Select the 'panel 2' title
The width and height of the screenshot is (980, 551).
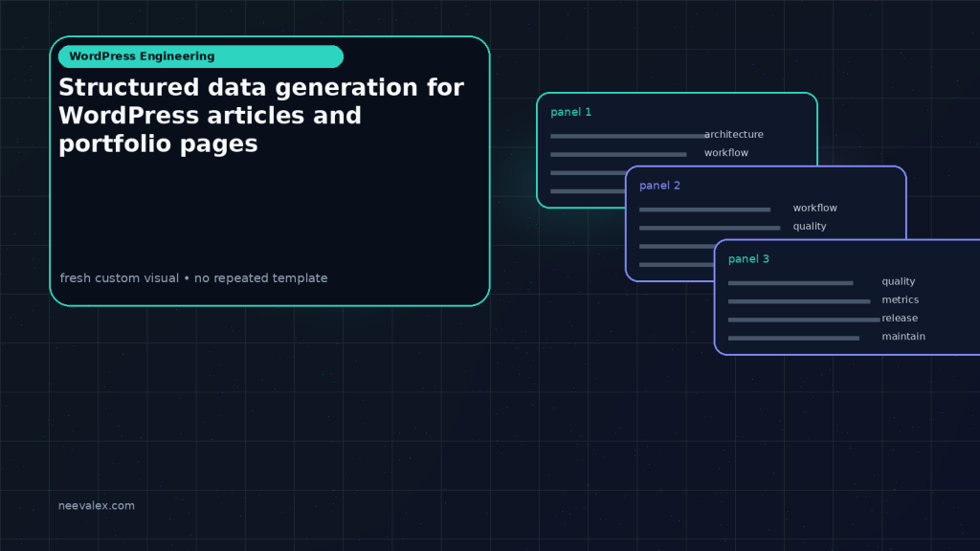pos(659,186)
